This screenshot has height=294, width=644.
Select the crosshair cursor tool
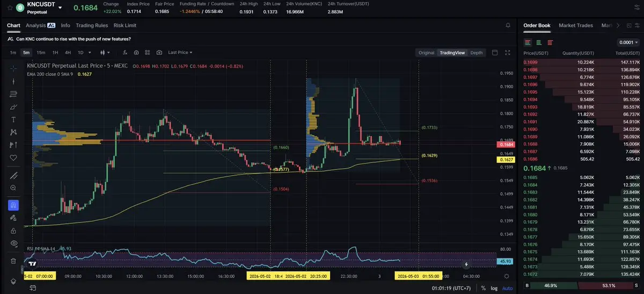click(x=13, y=68)
